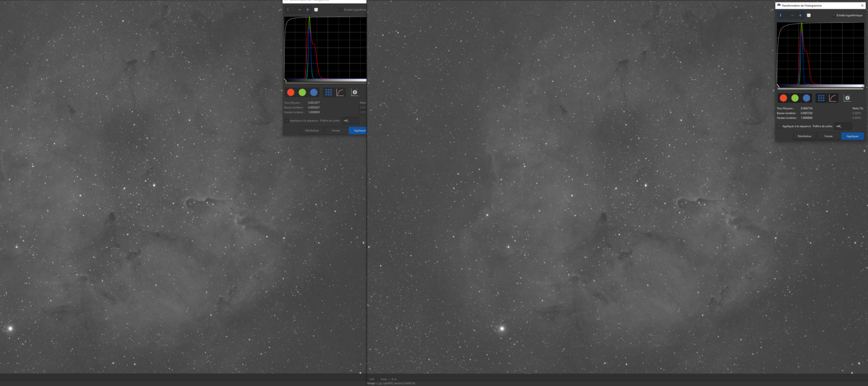Image resolution: width=868 pixels, height=386 pixels.
Task: Click Hautes lumières value in left dialog
Action: [314, 112]
